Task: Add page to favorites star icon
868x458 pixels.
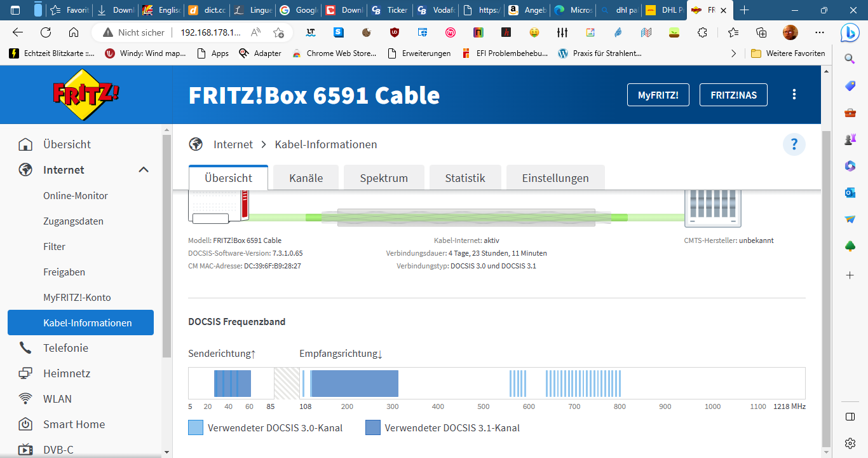Action: click(278, 32)
